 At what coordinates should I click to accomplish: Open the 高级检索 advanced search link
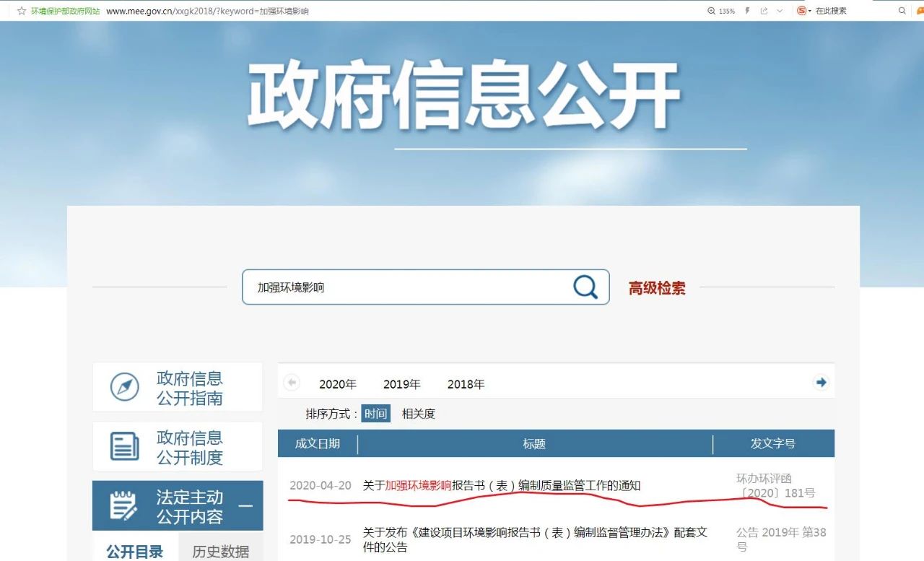(x=657, y=288)
